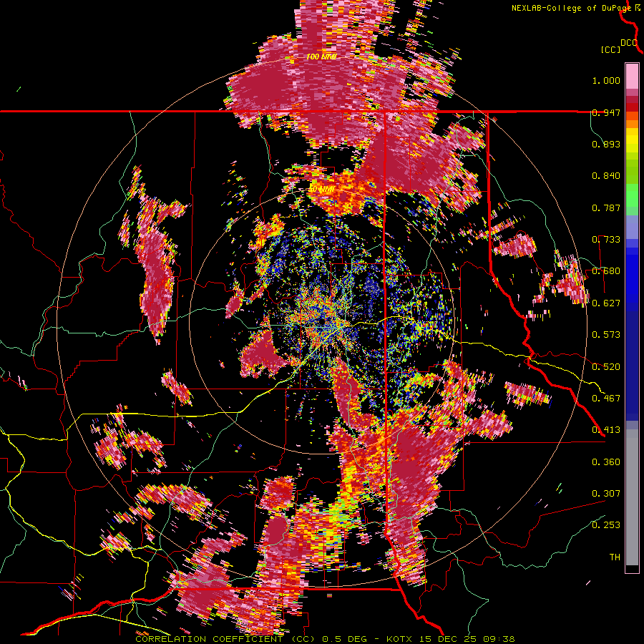
Task: Click the 0.307 scale value
Action: pyautogui.click(x=606, y=493)
